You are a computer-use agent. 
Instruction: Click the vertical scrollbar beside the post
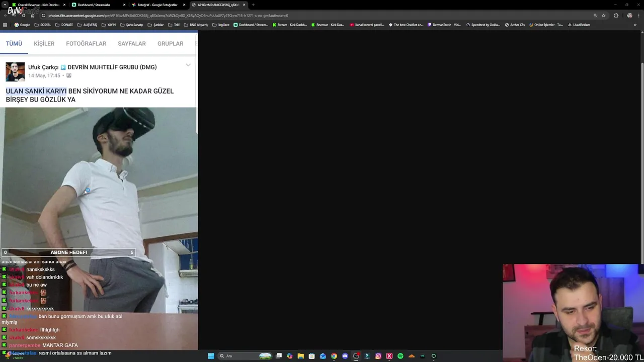point(197,83)
